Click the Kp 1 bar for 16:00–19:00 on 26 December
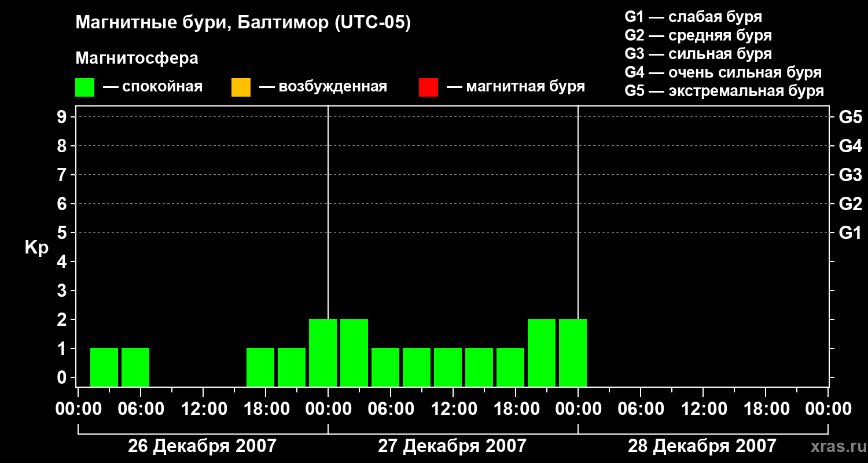Viewport: 868px width, 463px height. [x=260, y=367]
